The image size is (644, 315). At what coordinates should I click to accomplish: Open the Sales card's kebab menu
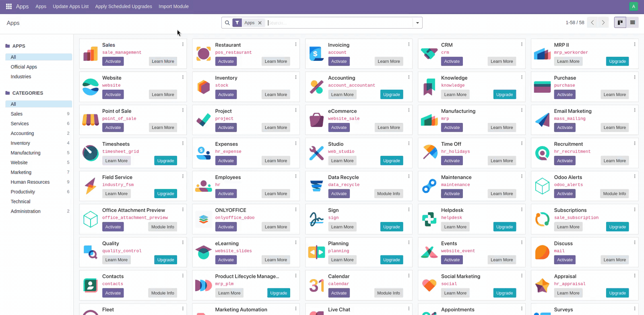183,44
